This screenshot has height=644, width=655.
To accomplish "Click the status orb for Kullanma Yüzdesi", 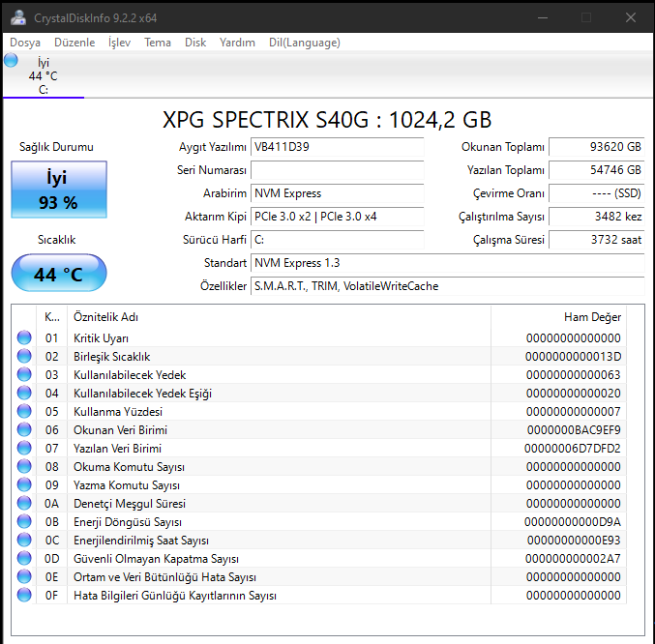I will tap(24, 411).
